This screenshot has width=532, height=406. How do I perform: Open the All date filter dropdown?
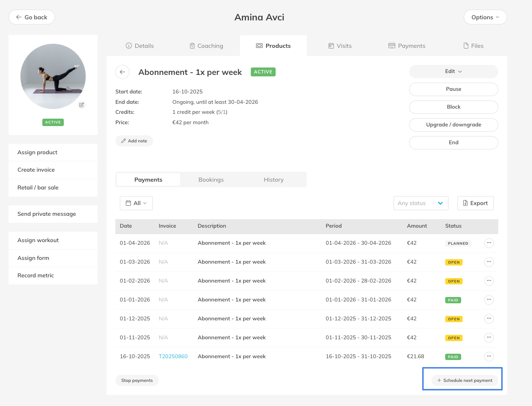click(x=136, y=203)
